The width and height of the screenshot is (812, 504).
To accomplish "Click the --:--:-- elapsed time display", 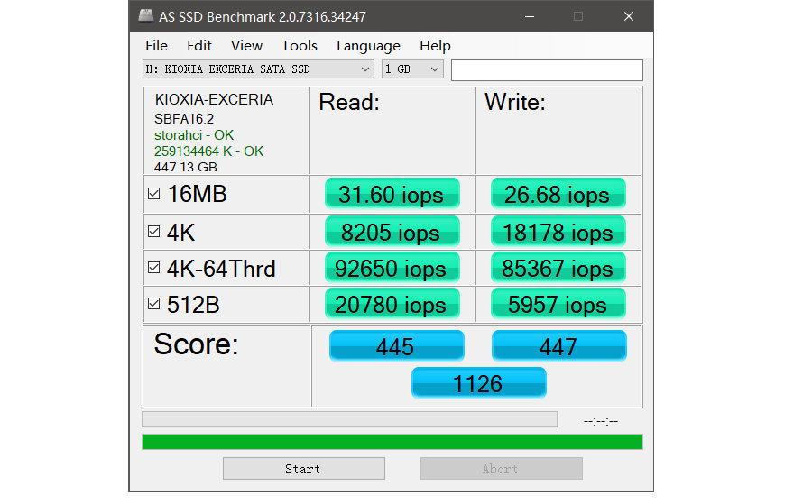I will 601,421.
